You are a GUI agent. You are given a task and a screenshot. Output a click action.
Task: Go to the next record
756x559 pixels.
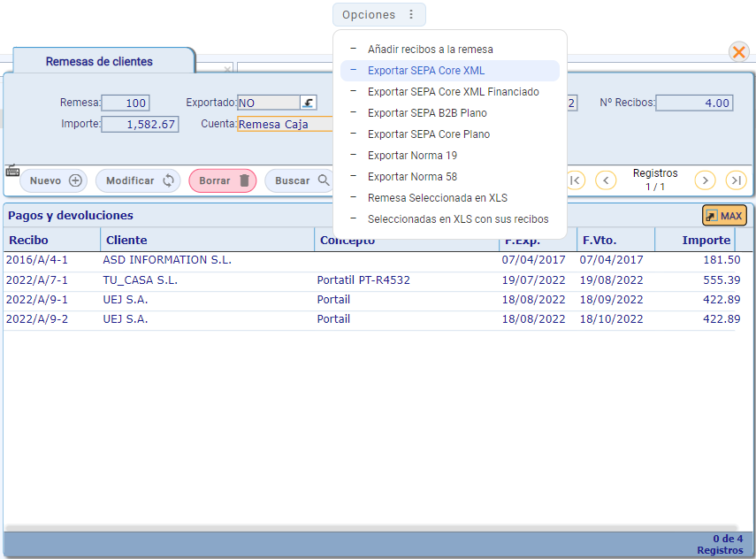(x=705, y=180)
